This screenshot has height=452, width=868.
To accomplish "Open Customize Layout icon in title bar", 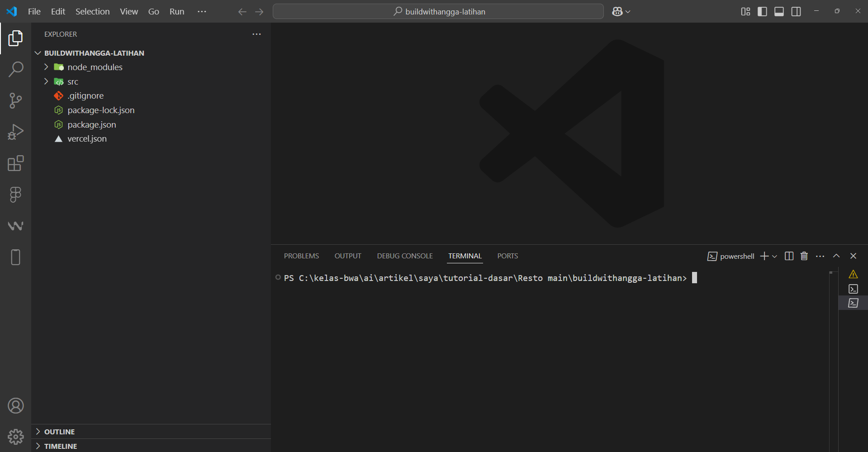I will click(x=745, y=12).
